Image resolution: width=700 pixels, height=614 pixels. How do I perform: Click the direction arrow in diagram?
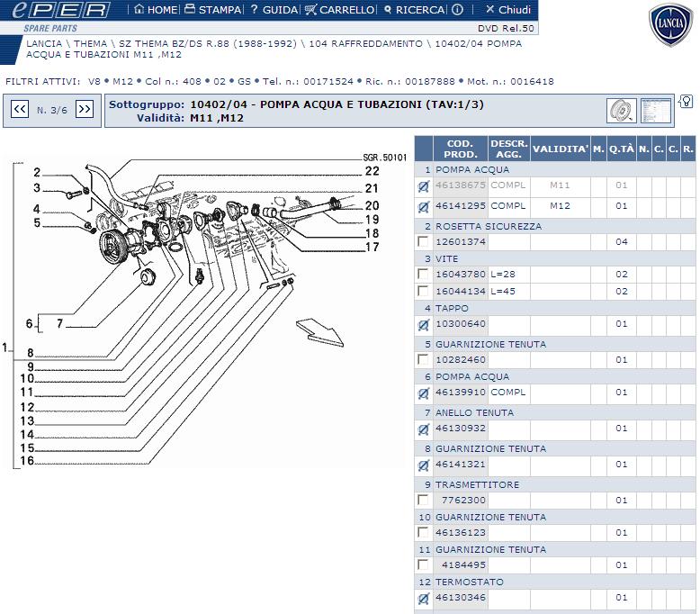coord(319,333)
